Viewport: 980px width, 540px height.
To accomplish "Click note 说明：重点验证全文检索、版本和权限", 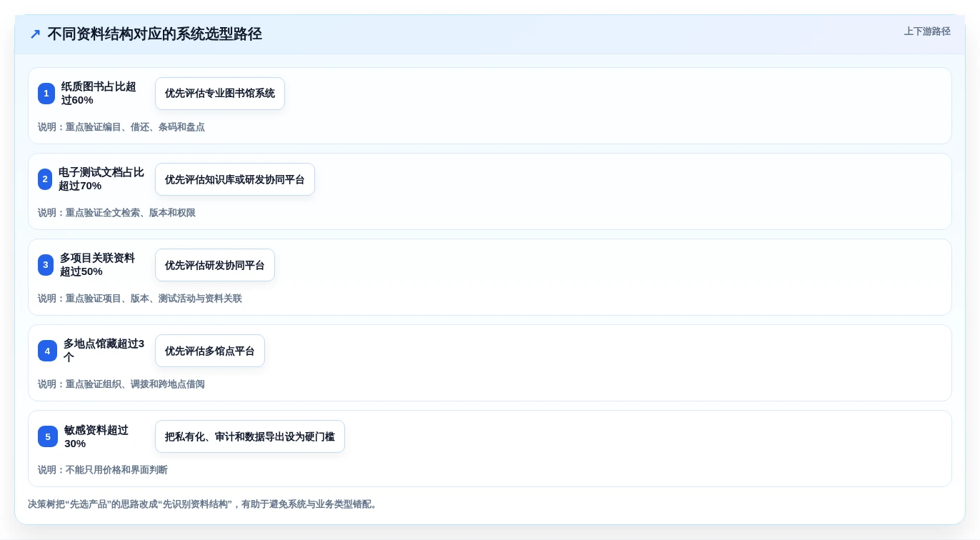I will pos(116,213).
